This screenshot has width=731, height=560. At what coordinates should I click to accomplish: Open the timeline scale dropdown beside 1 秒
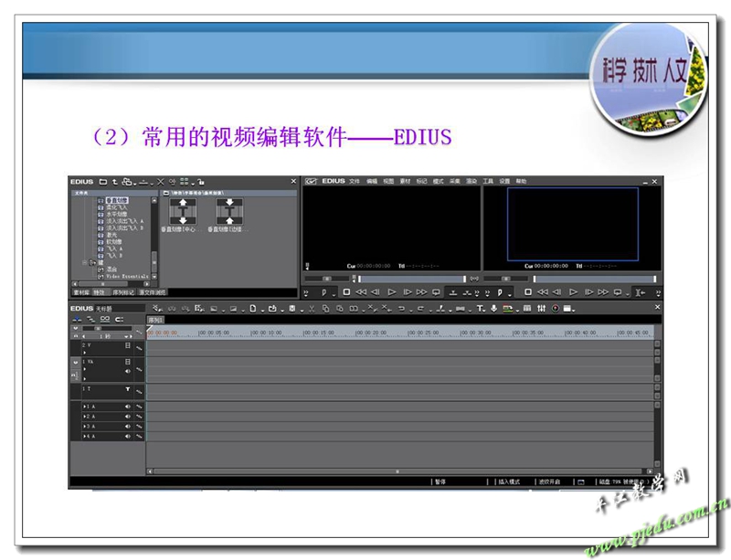click(125, 336)
